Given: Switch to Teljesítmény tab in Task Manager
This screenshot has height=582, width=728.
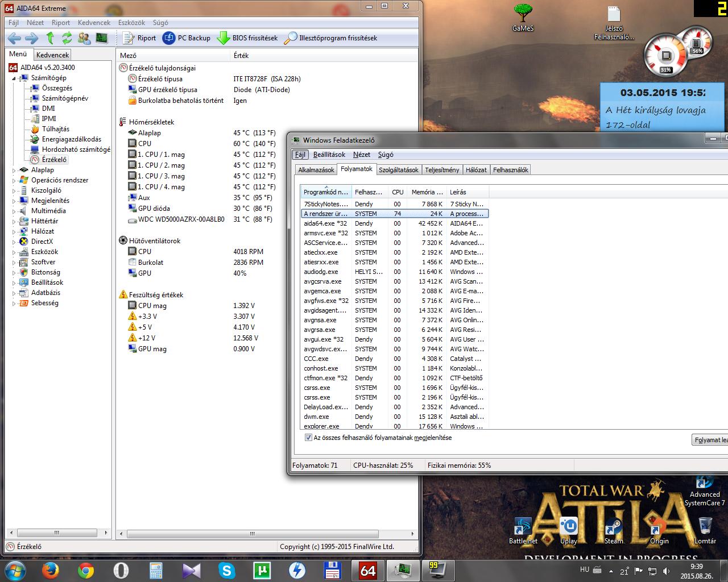Looking at the screenshot, I should pos(442,170).
